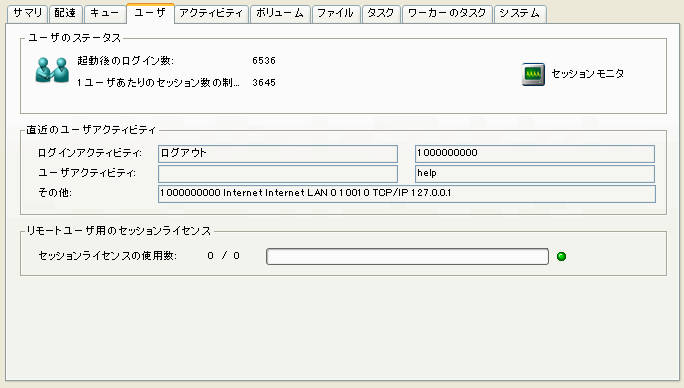Click the その他 field with TCP/IP 127.0.0.1

pos(407,194)
